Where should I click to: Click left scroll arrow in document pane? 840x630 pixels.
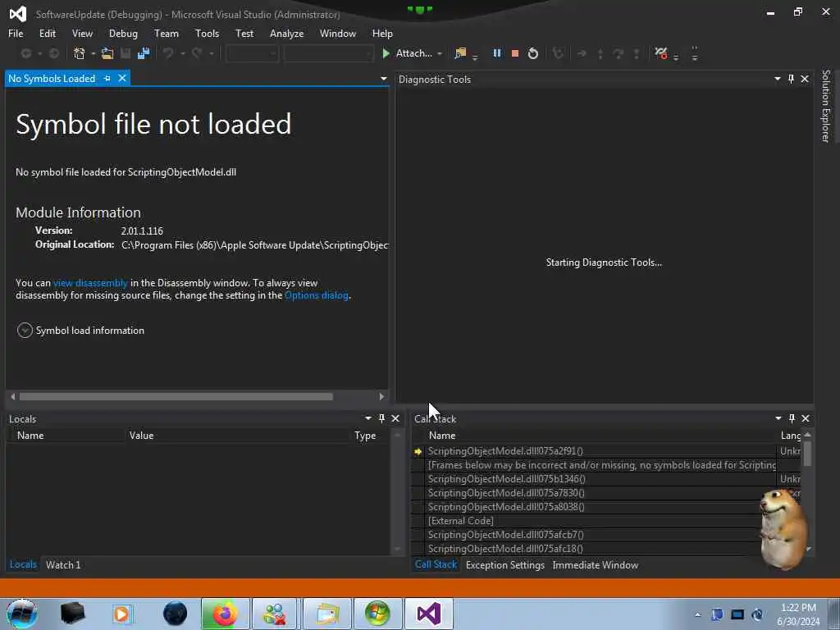coord(13,396)
